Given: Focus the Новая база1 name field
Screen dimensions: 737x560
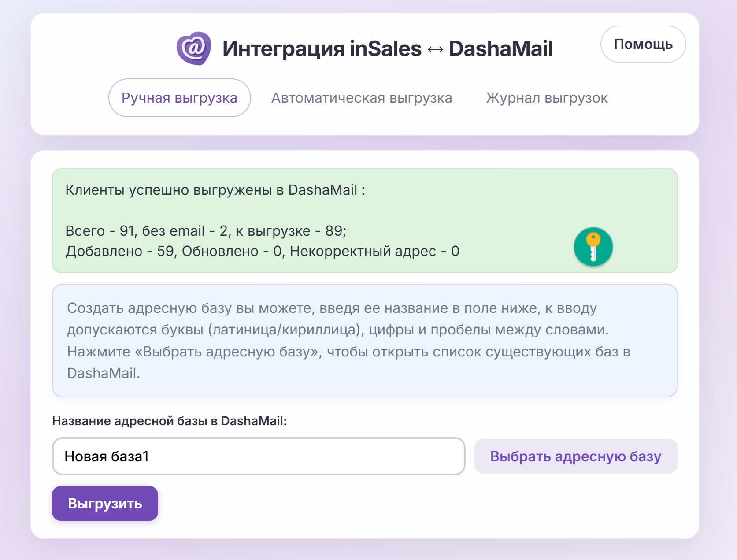Looking at the screenshot, I should click(x=259, y=456).
